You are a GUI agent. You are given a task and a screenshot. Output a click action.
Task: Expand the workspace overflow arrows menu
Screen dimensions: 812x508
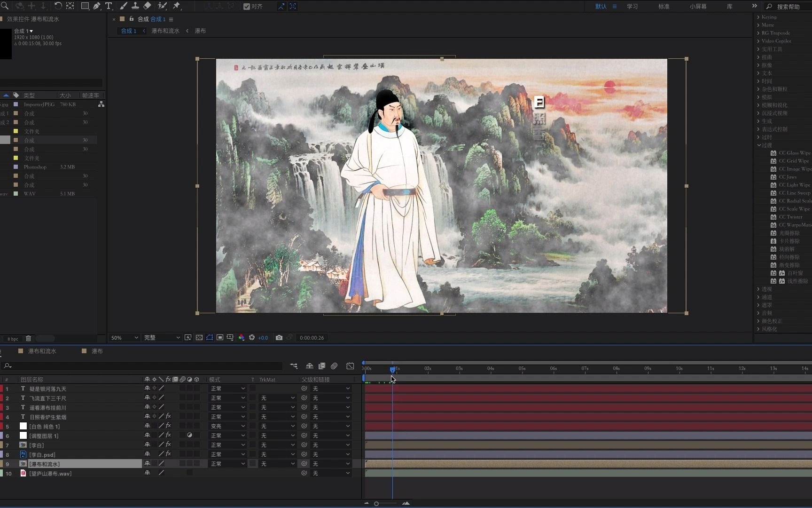point(754,6)
